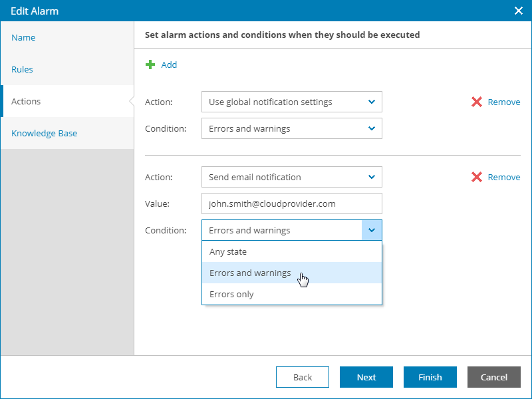
Task: Click into the email Value field
Action: (291, 203)
